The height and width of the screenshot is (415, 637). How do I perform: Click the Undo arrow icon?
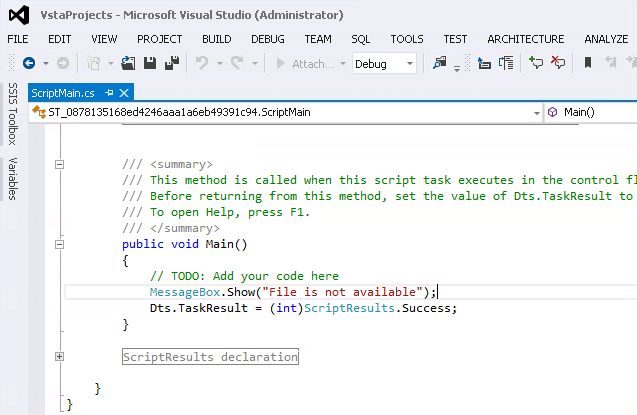(202, 63)
